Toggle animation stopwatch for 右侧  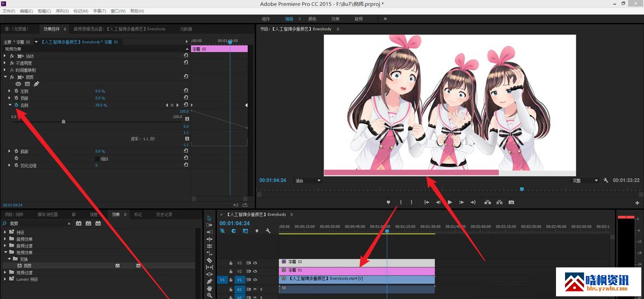coord(17,105)
